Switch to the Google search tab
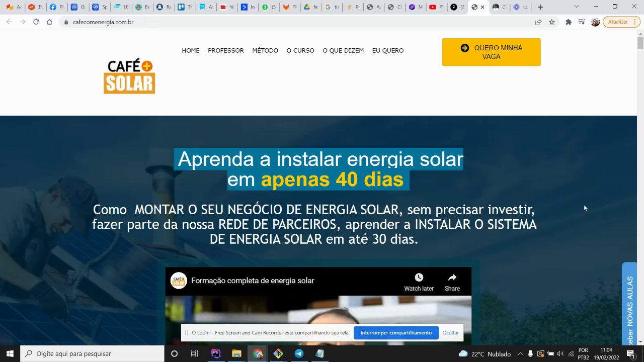This screenshot has height=362, width=644. 331,7
